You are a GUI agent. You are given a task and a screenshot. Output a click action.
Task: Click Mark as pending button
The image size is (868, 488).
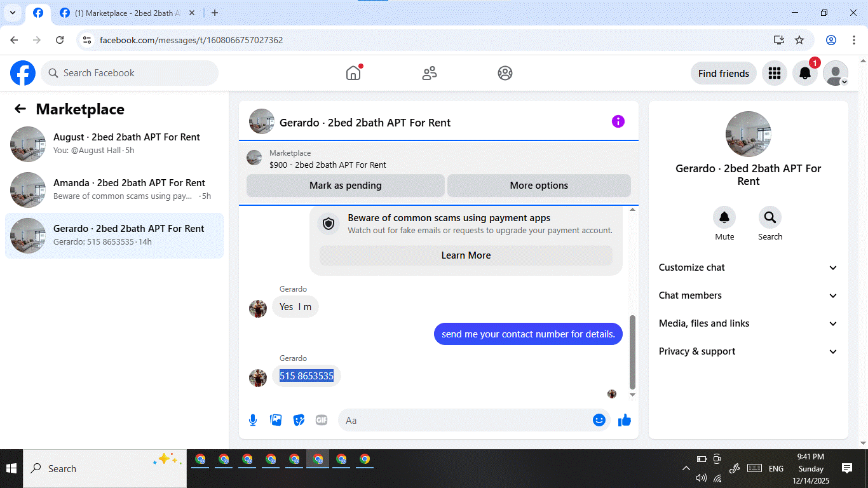[x=346, y=186]
